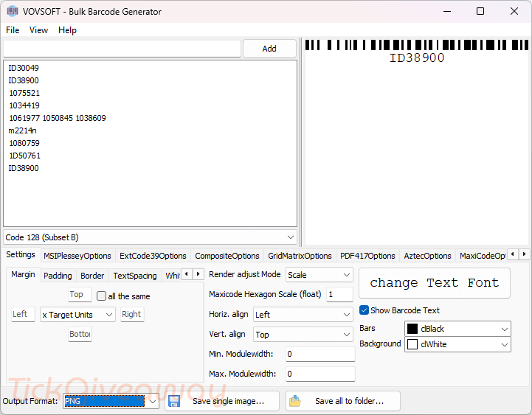Open the CompositeOptions tab
This screenshot has height=415, width=532.
227,256
